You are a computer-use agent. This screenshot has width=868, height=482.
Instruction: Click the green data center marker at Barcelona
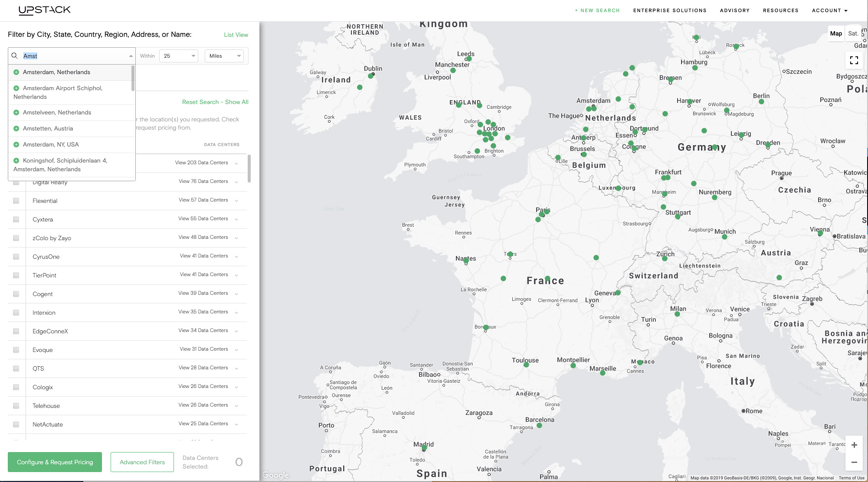pyautogui.click(x=539, y=426)
